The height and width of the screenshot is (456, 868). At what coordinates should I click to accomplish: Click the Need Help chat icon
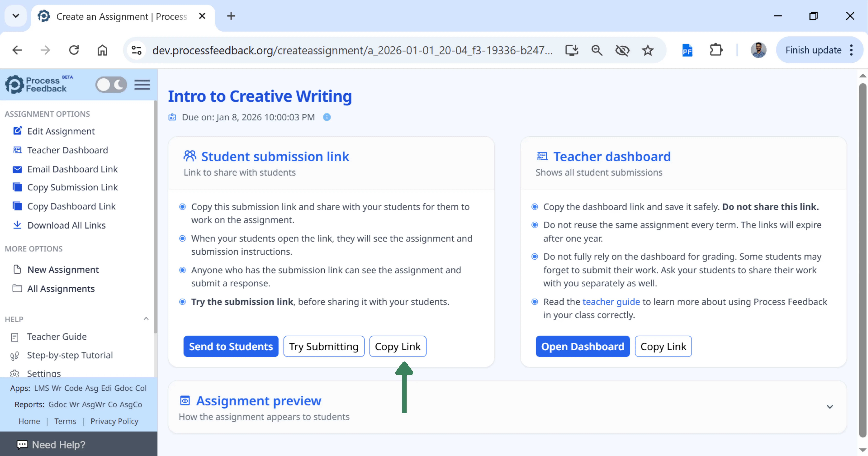22,445
